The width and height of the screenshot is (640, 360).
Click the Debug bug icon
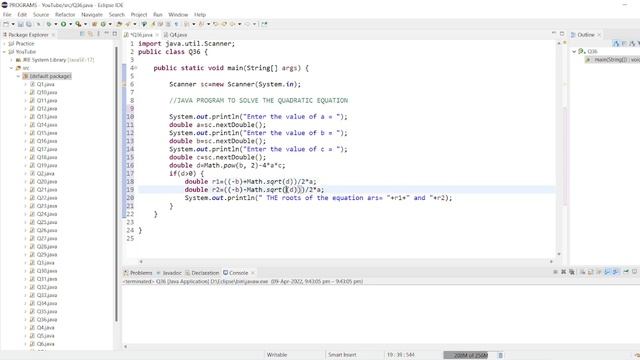[x=48, y=24]
